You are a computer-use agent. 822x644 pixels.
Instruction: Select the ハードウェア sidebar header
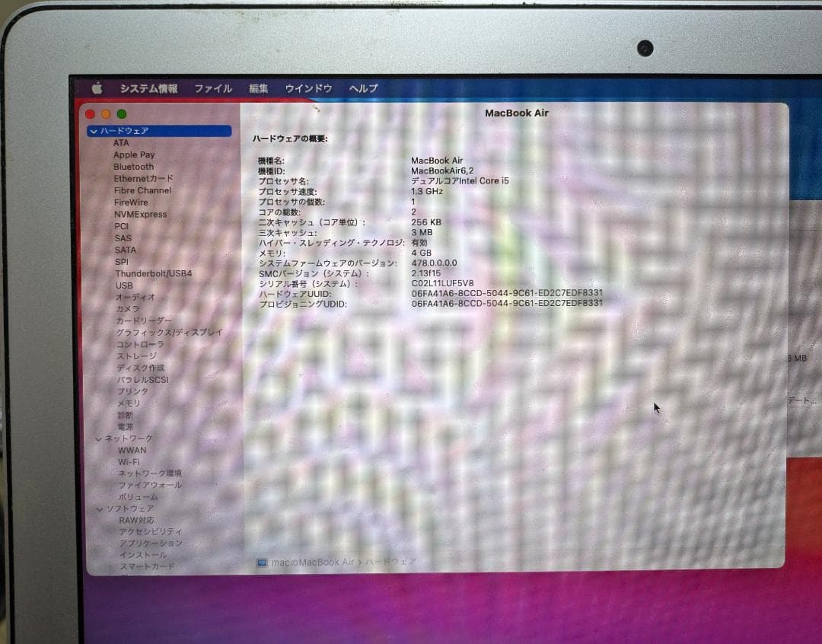tap(159, 131)
